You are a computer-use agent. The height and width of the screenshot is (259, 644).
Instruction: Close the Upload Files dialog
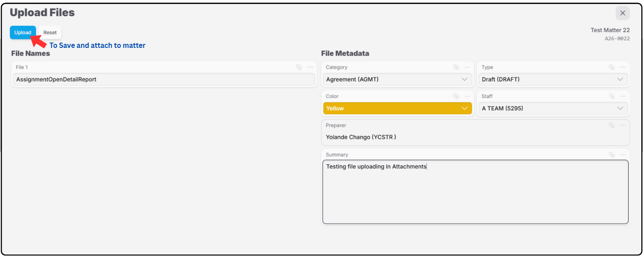click(x=623, y=13)
